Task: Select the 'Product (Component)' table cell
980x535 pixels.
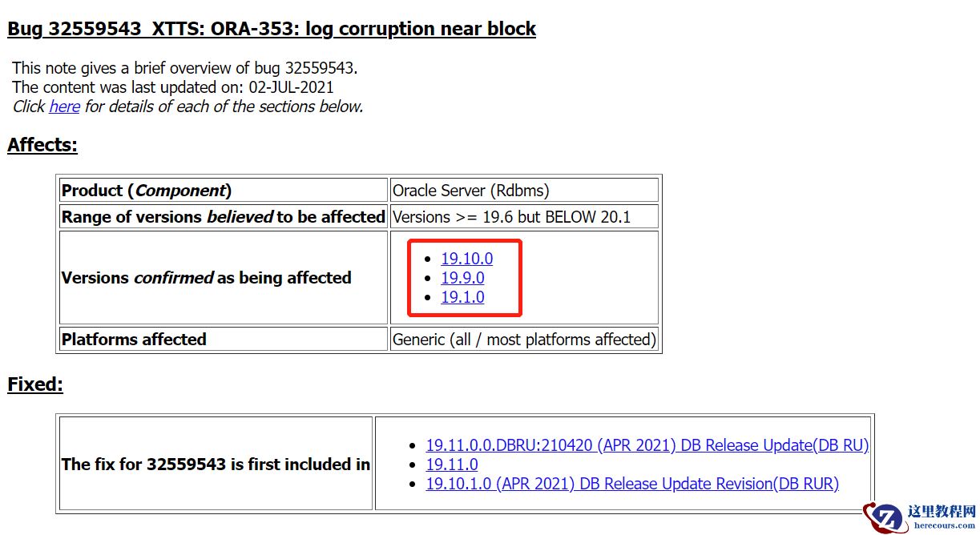Action: 224,191
